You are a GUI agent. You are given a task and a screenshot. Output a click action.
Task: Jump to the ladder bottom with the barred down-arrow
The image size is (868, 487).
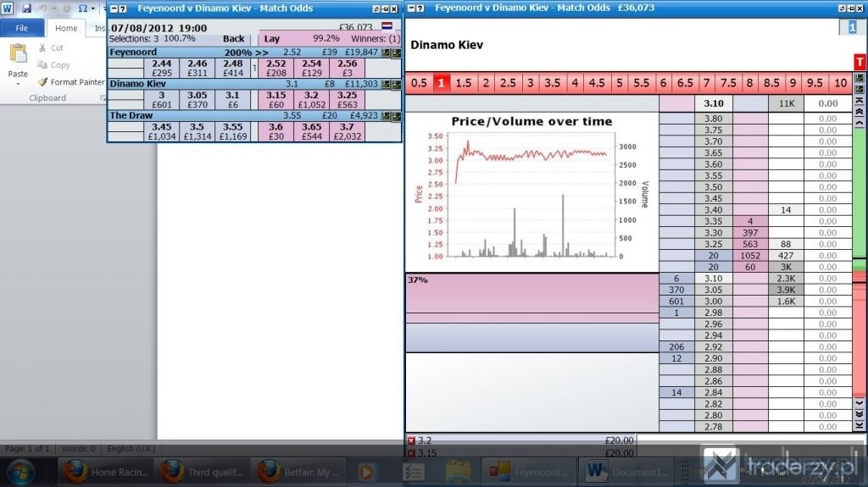click(860, 425)
